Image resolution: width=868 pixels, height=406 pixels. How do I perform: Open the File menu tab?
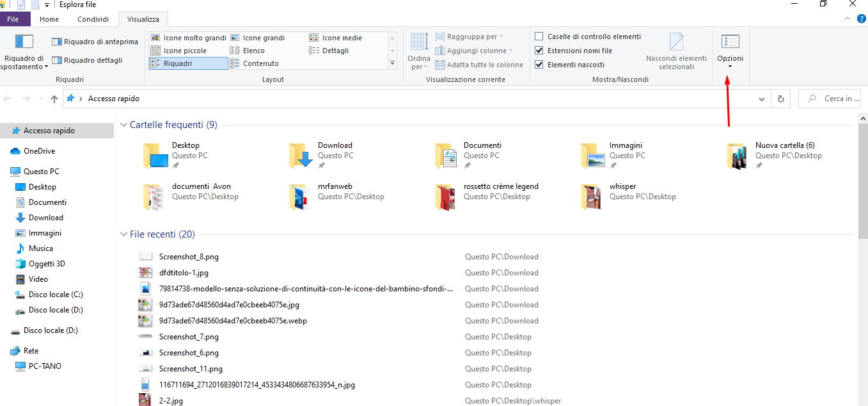13,19
